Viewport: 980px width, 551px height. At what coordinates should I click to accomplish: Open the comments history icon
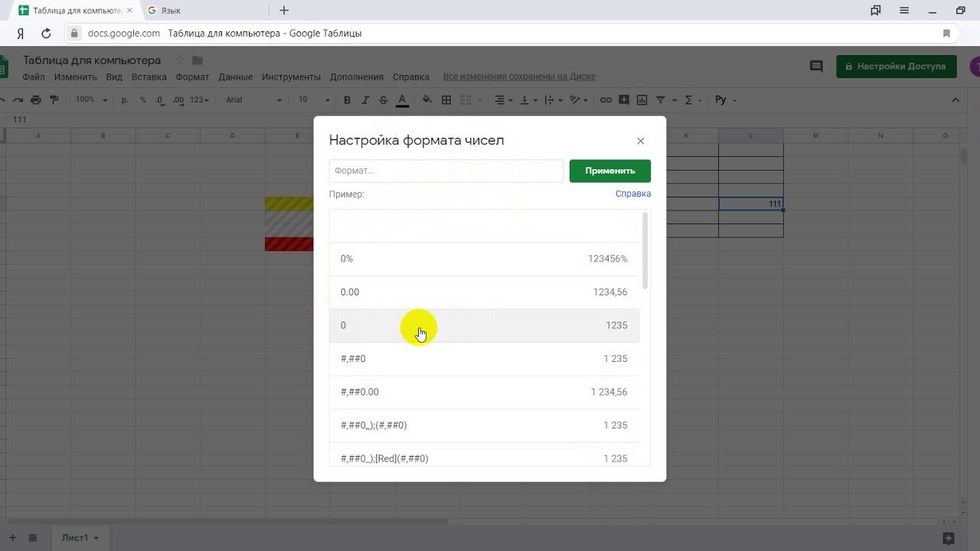click(x=816, y=67)
